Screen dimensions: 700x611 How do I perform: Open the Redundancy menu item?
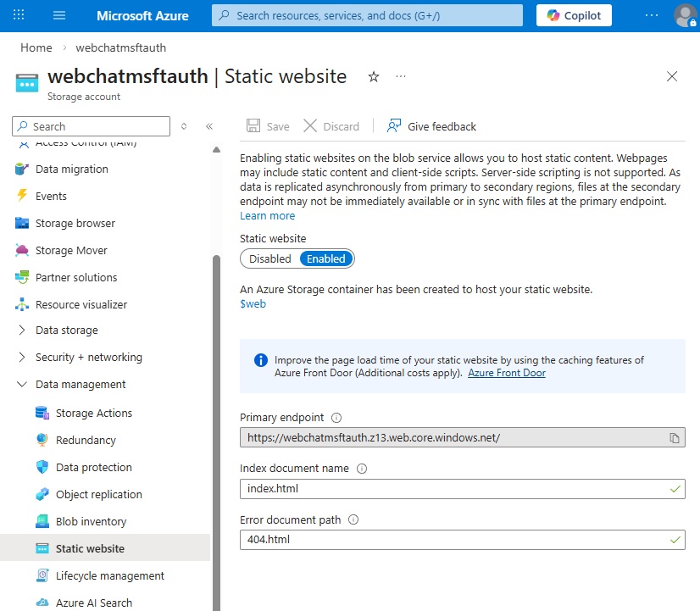(x=86, y=441)
